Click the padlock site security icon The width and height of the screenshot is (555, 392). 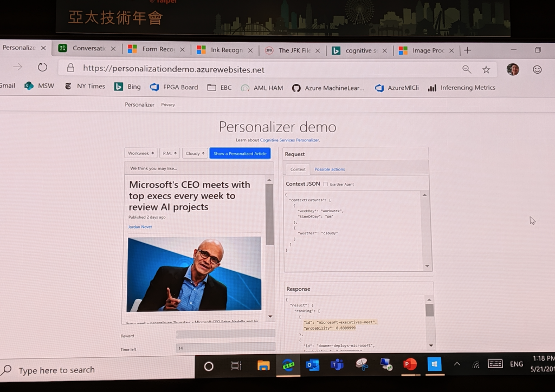pos(71,68)
